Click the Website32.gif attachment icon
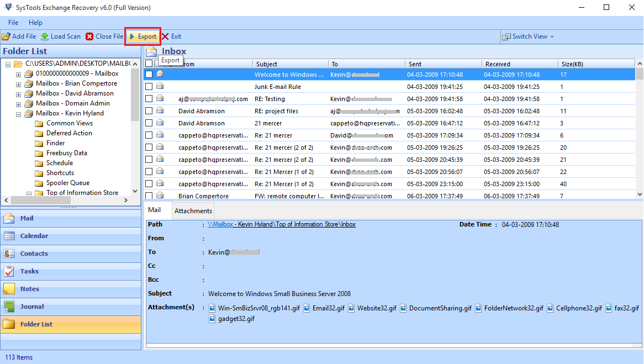Viewport: 644px width, 364px height. click(351, 308)
